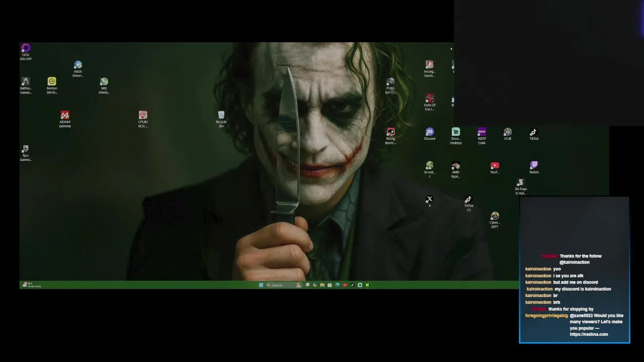Open the X desktop shortcut
This screenshot has width=644, height=362.
pos(429,201)
